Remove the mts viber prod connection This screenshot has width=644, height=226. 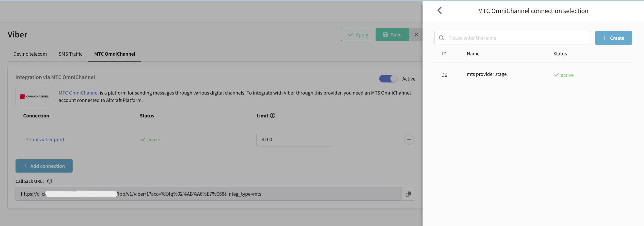pos(409,140)
